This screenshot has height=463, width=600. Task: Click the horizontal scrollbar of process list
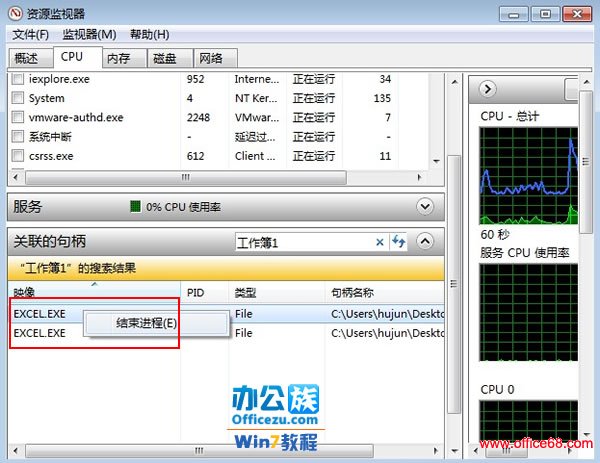pos(186,177)
